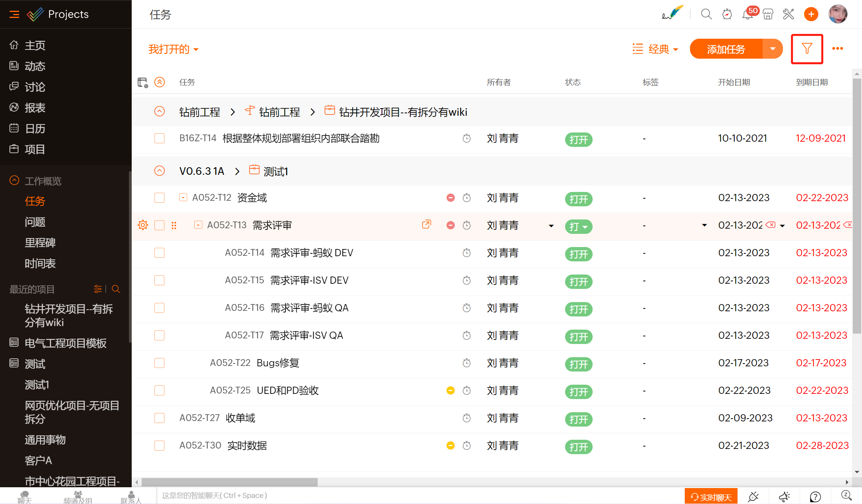Collapse the V0.6.3 1A task group
The height and width of the screenshot is (504, 862).
pyautogui.click(x=160, y=171)
